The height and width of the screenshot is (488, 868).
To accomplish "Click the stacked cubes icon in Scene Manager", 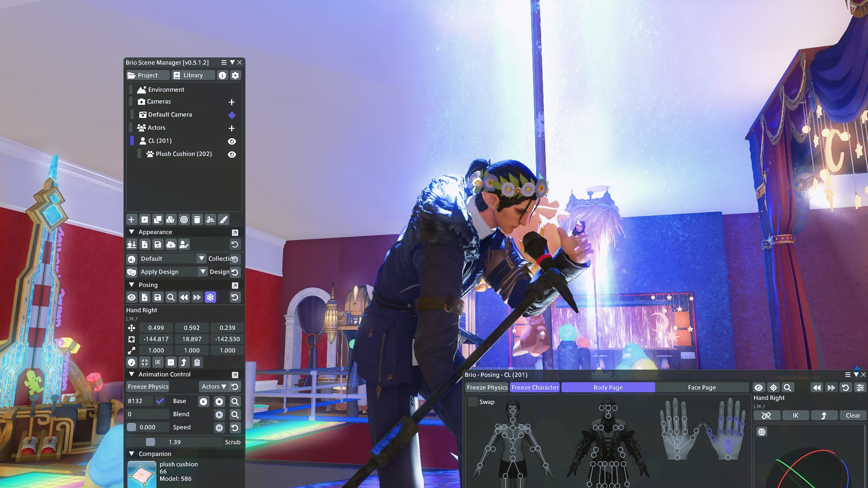I will pos(170,220).
